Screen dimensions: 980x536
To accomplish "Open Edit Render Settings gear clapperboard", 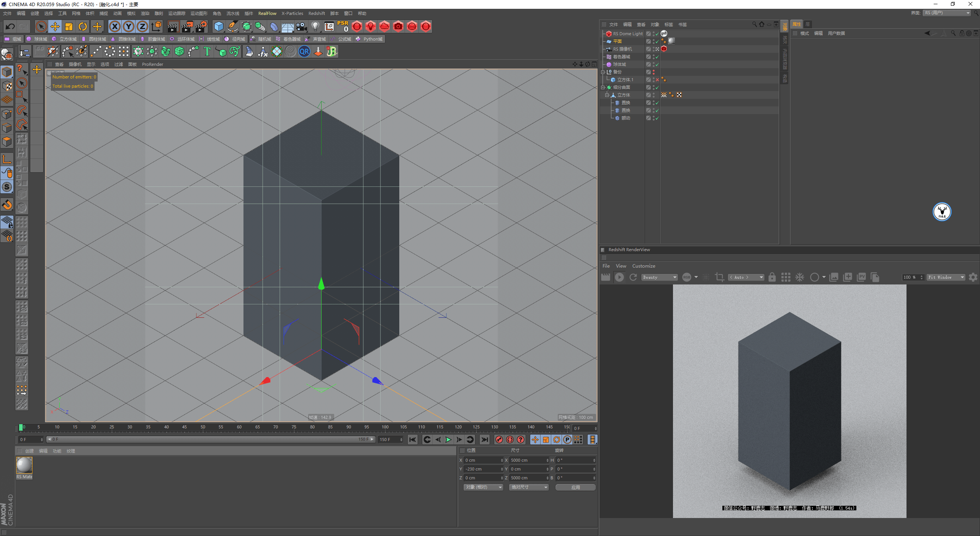I will (x=201, y=26).
